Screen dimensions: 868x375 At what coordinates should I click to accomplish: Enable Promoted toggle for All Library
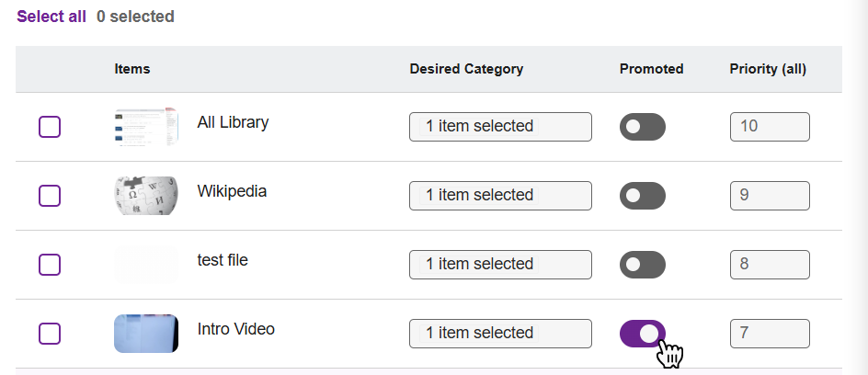(x=642, y=127)
